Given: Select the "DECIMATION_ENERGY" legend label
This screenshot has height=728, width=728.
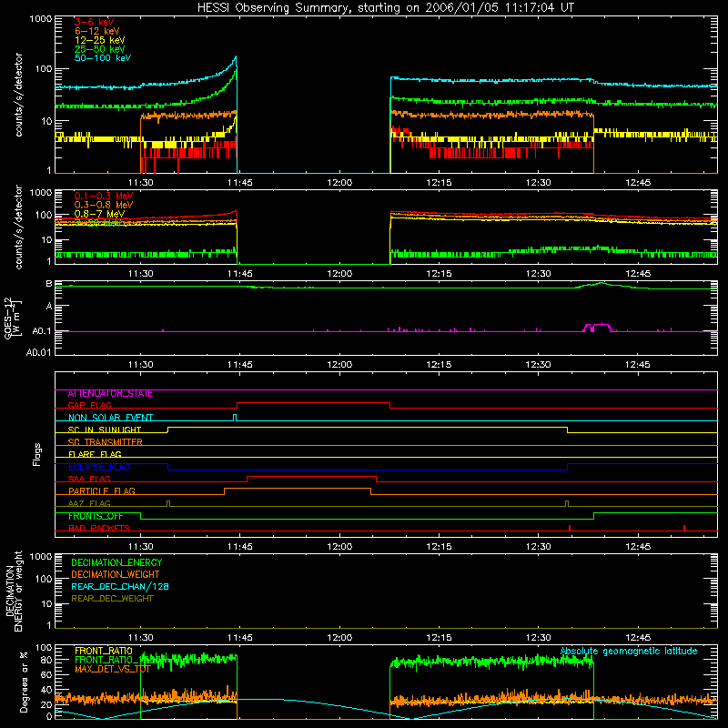Looking at the screenshot, I should pos(116,562).
